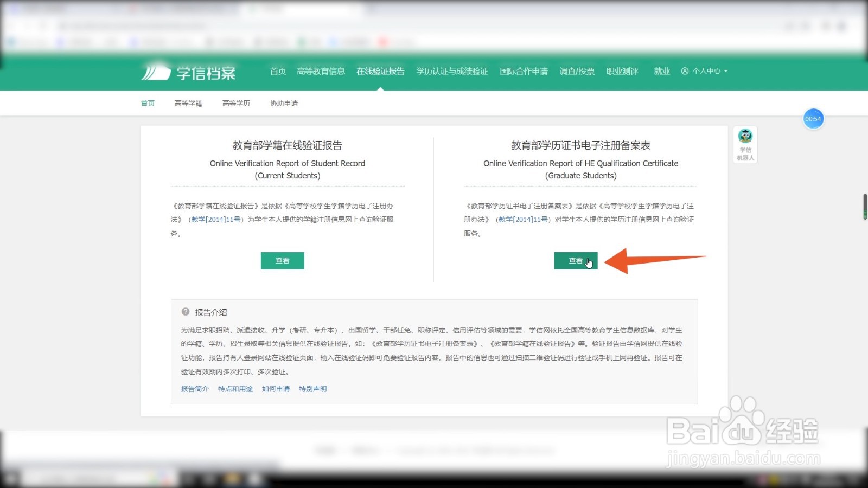Open the 高等学籍 tab
The image size is (868, 488).
188,103
